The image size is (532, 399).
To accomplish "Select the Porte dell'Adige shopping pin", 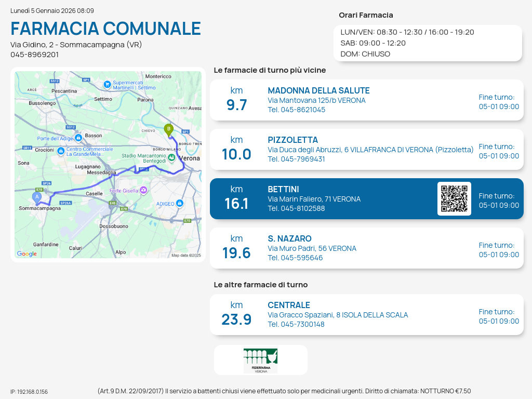I will pyautogui.click(x=78, y=138).
